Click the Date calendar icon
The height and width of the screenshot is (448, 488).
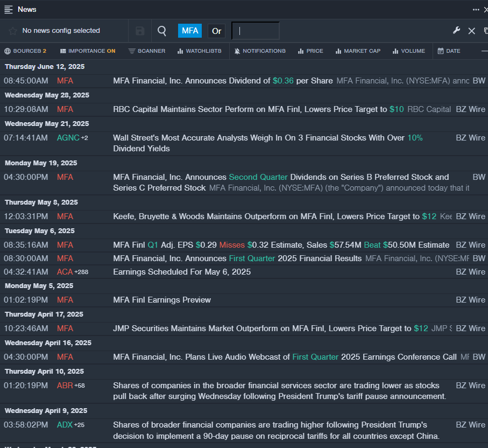[440, 51]
